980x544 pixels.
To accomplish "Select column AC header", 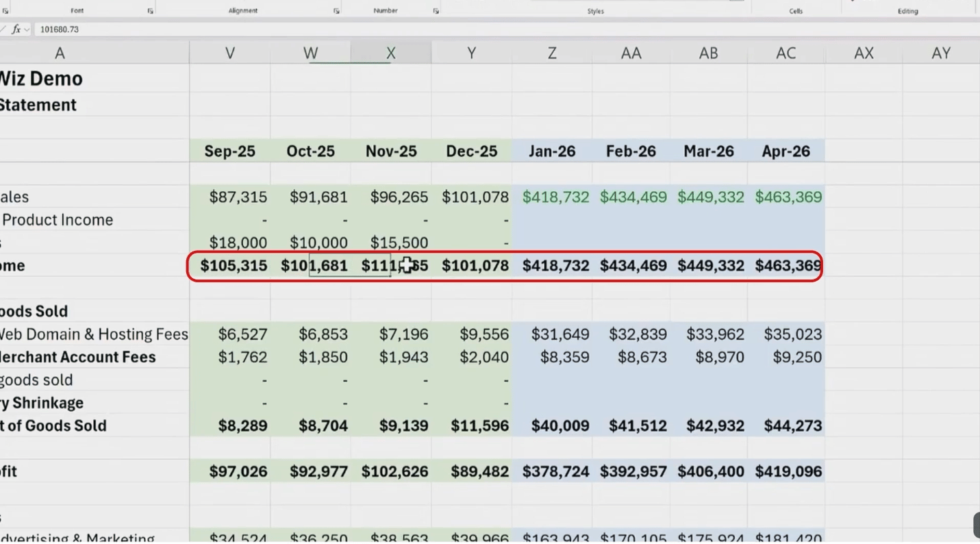I will 786,53.
